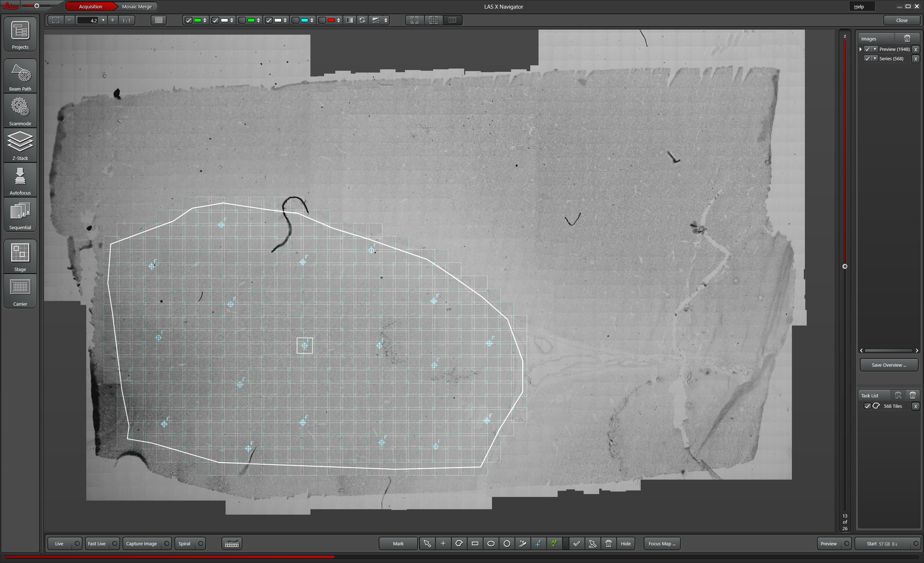Open the zoom level dropdown arrow
Image resolution: width=924 pixels, height=563 pixels.
pos(103,20)
